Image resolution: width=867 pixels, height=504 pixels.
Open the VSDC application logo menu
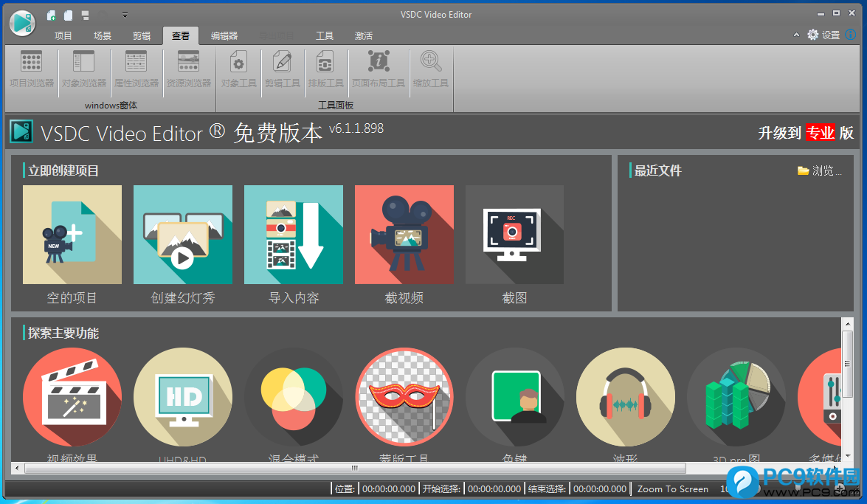tap(23, 23)
